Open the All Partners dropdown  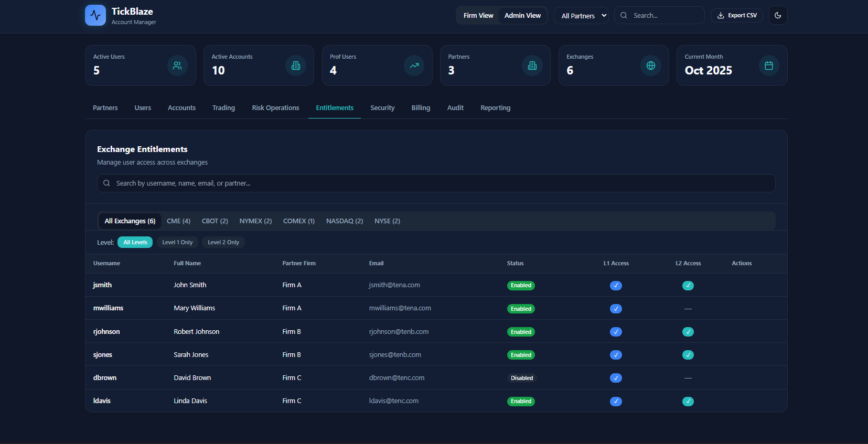coord(581,16)
